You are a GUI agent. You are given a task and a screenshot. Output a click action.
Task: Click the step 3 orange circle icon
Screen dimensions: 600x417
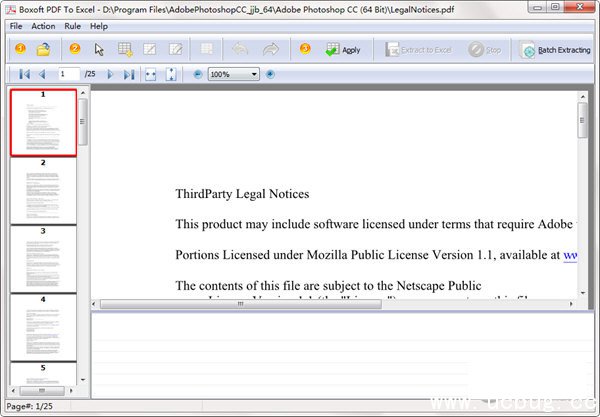[x=305, y=49]
